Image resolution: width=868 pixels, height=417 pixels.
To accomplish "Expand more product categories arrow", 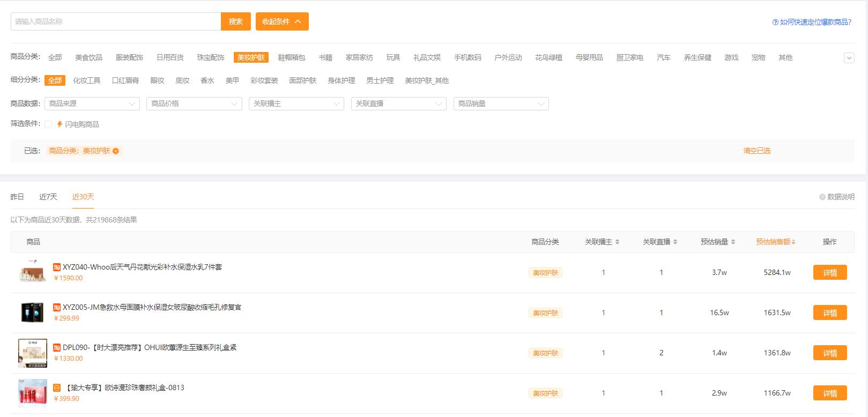I will (x=849, y=58).
